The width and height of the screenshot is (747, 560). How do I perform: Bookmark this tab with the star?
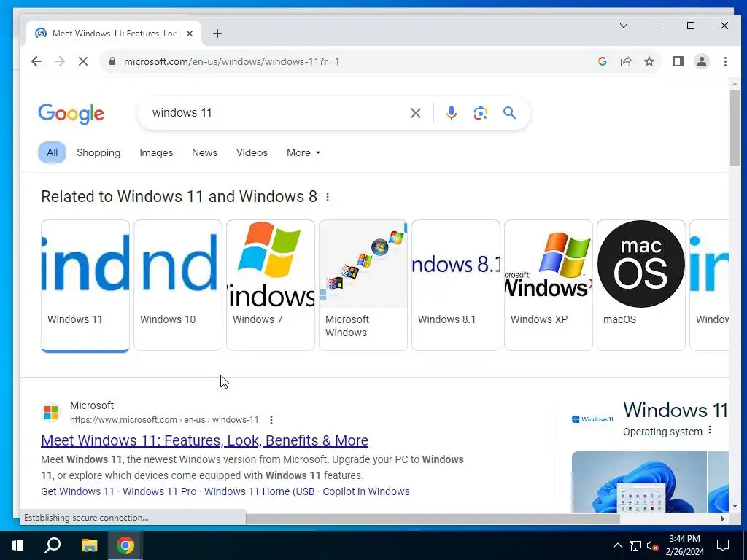tap(649, 61)
